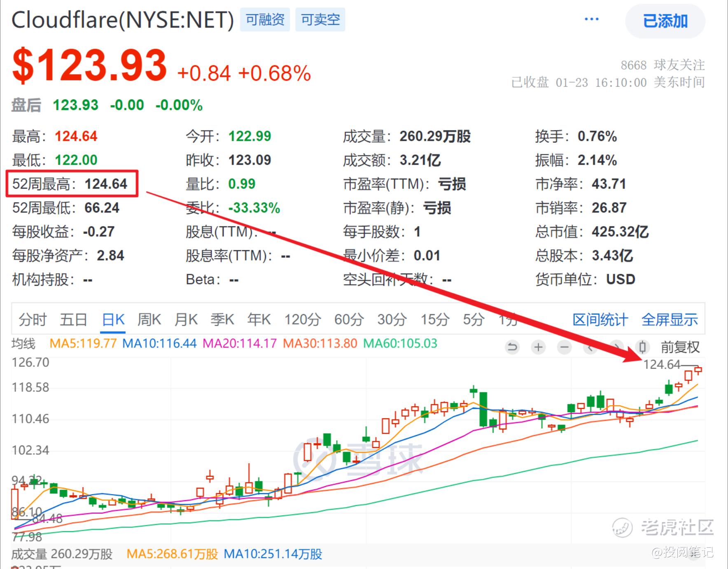Click the current price $123.93

89,65
